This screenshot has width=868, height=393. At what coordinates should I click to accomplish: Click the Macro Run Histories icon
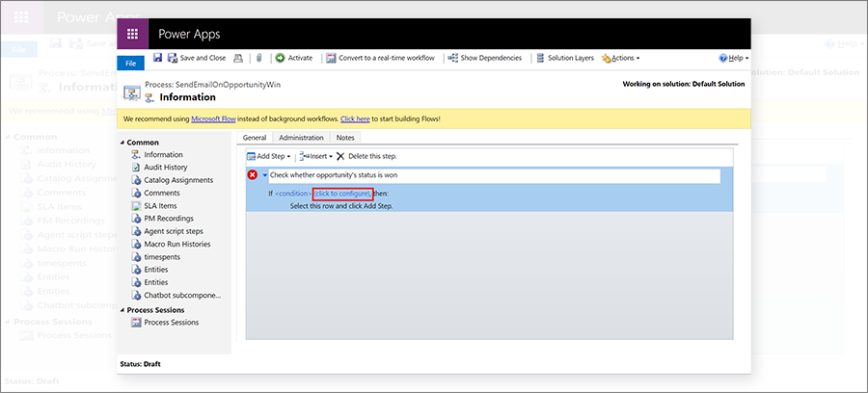[136, 244]
